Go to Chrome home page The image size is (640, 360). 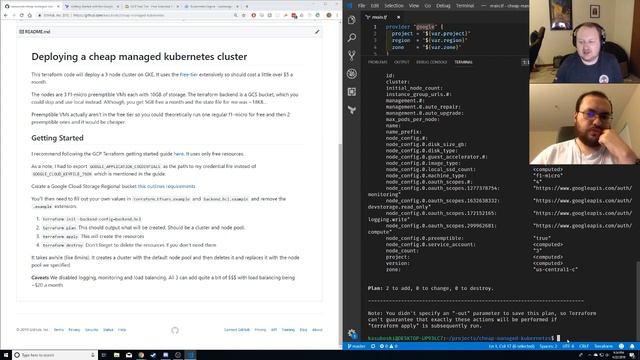tap(29, 15)
